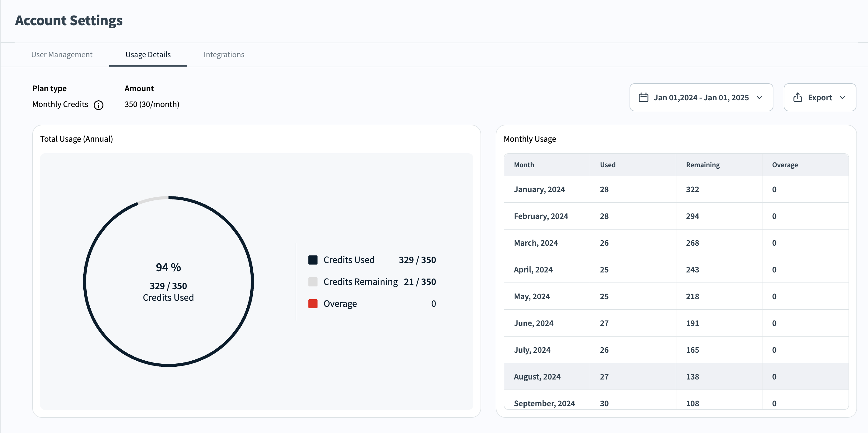The image size is (868, 433).
Task: Click the Overage column header
Action: click(x=784, y=165)
